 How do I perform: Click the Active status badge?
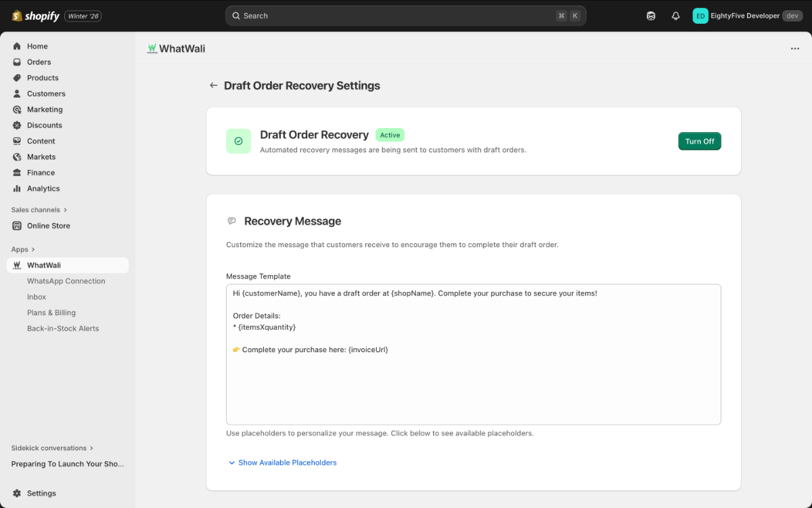click(x=390, y=135)
